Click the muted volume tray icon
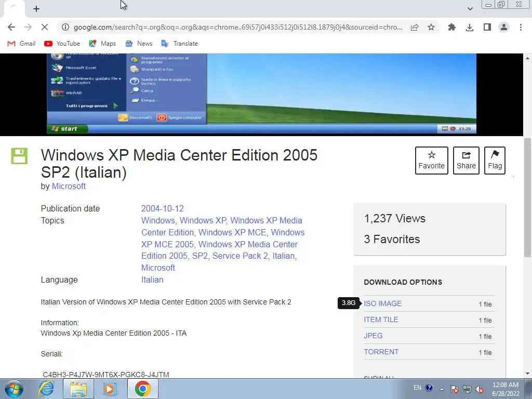 click(x=480, y=389)
